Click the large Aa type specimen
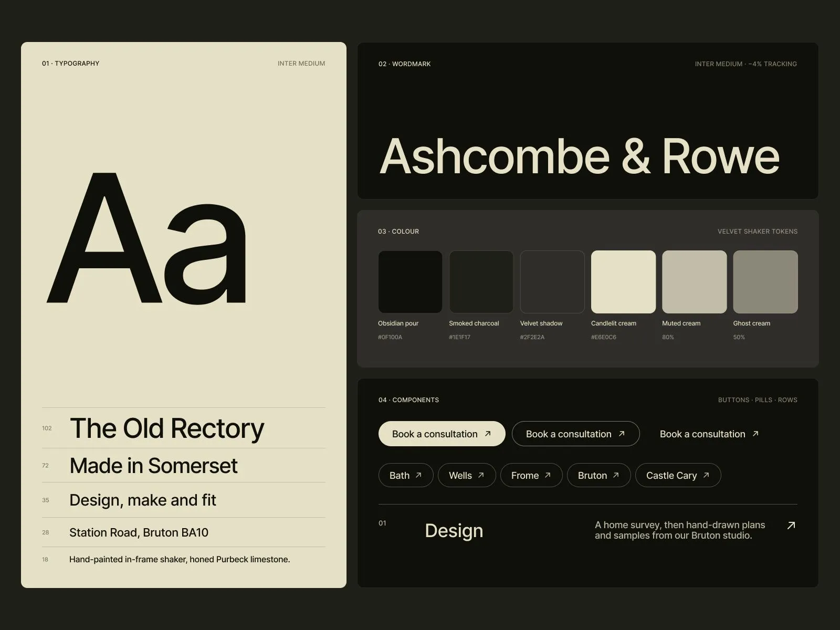This screenshot has width=840, height=630. click(x=146, y=237)
